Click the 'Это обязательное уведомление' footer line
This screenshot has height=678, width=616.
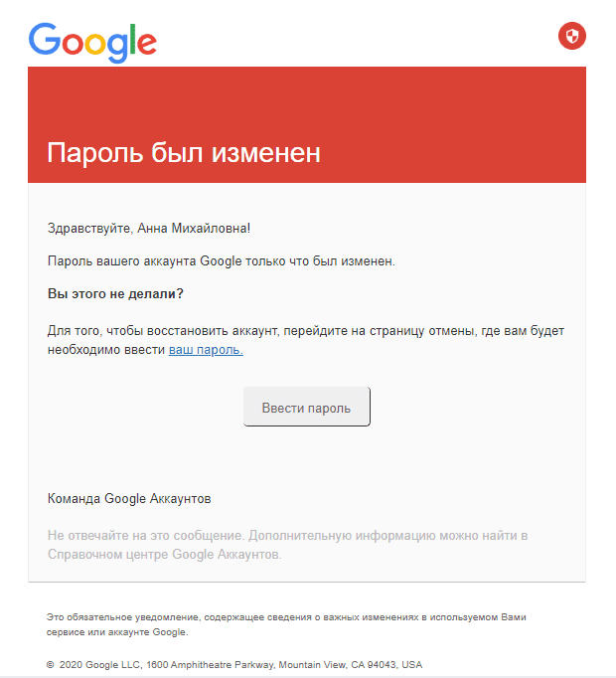click(x=286, y=617)
